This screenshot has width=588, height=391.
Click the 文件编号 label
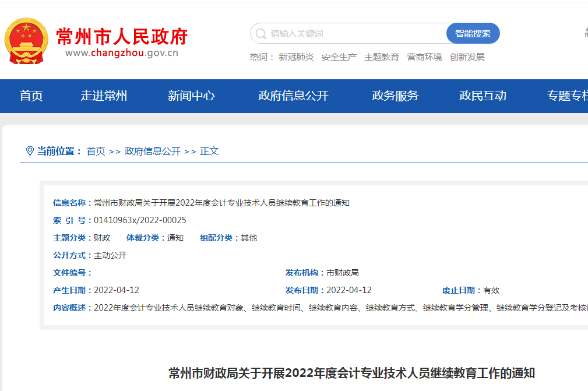72,273
